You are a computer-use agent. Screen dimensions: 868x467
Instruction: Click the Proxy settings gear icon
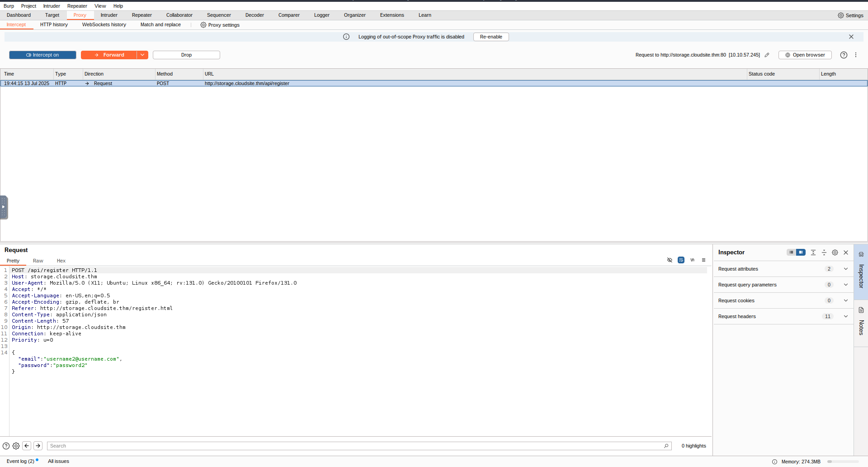pos(203,25)
